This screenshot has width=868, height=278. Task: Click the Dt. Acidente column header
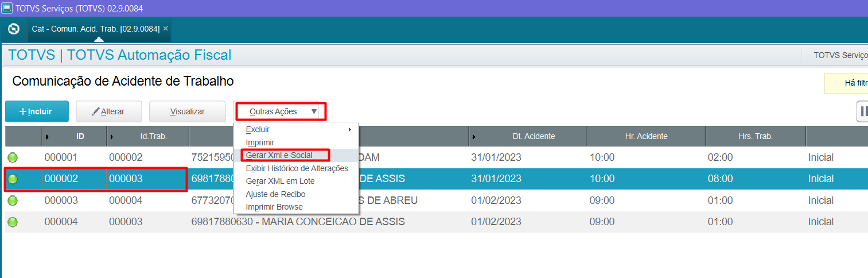pos(528,137)
